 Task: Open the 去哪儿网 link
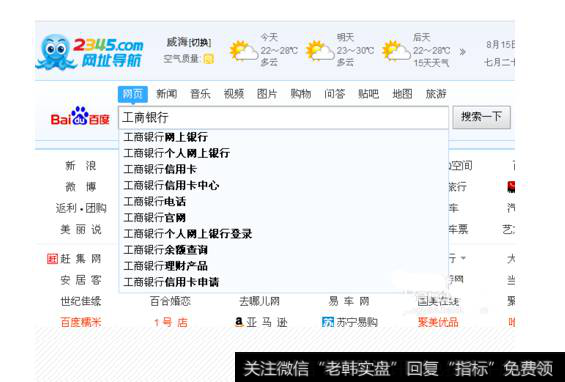[x=259, y=301]
